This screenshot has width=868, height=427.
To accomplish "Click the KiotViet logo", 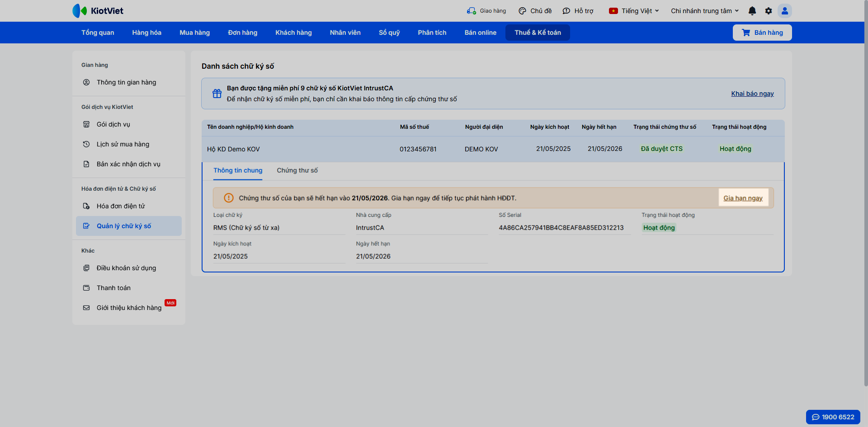I will click(98, 11).
